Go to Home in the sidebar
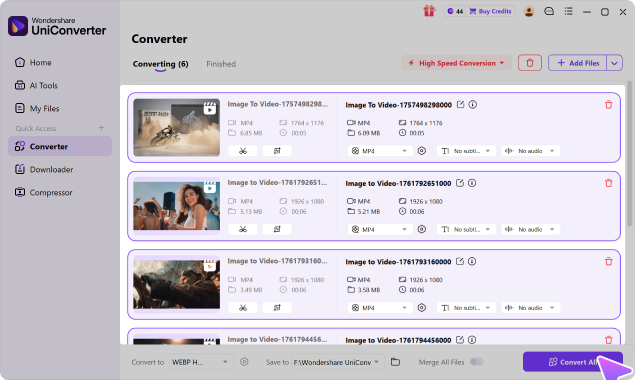The width and height of the screenshot is (635, 380). pyautogui.click(x=60, y=62)
